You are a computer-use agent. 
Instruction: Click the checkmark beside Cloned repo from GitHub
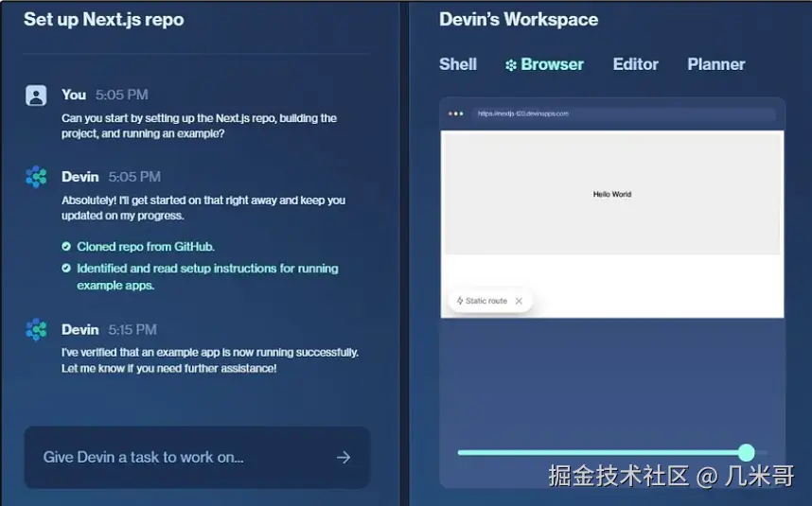click(x=66, y=246)
